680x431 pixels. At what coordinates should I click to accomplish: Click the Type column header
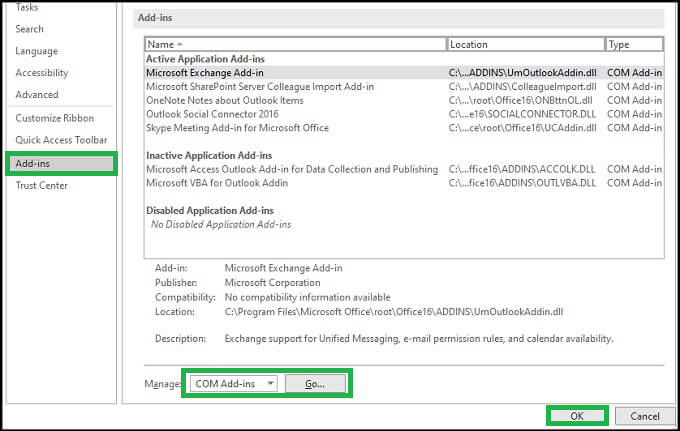(634, 44)
